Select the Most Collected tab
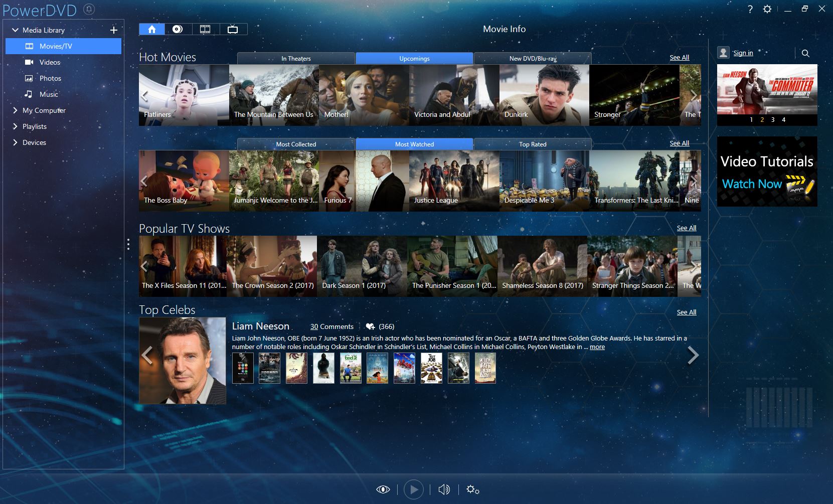833x504 pixels. (x=296, y=144)
